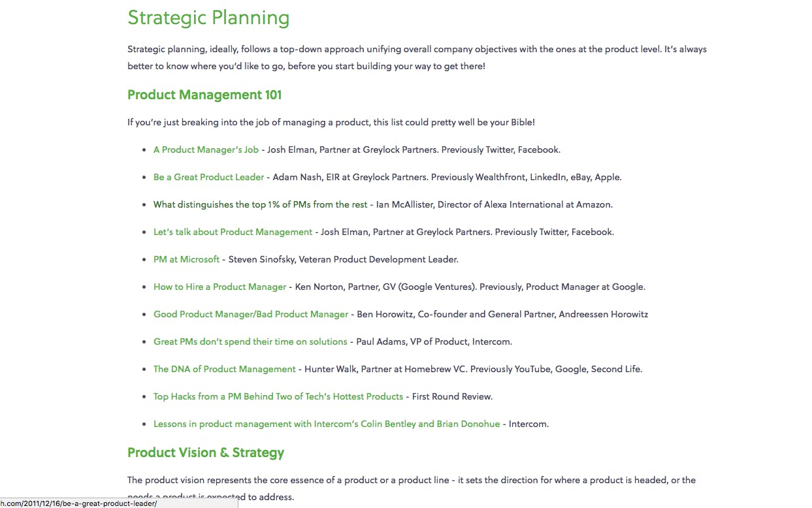Open "Let's talk about Product Management" link
Image resolution: width=812 pixels, height=508 pixels.
233,232
